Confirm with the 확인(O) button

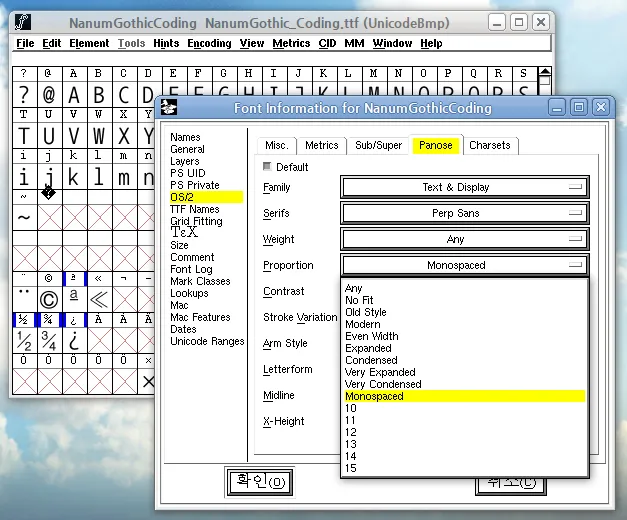pyautogui.click(x=260, y=482)
